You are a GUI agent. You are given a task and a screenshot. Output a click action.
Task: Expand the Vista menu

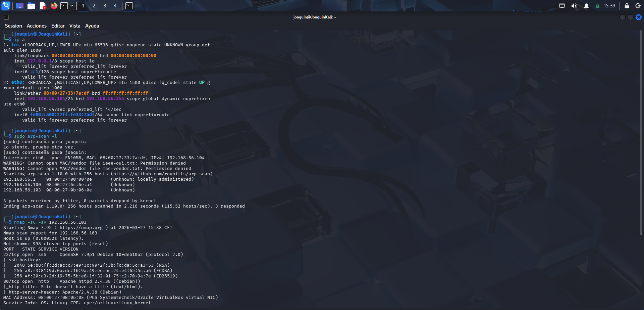pyautogui.click(x=75, y=26)
